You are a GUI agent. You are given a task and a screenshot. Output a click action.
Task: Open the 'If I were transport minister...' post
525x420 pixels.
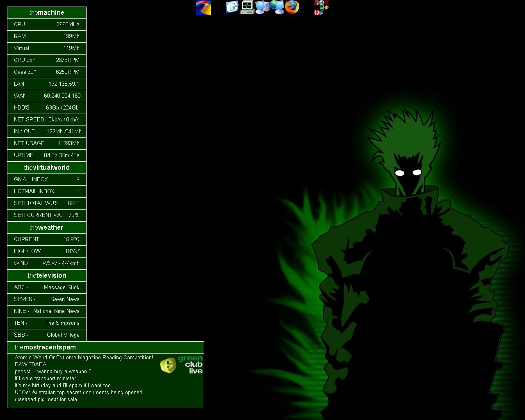click(48, 379)
